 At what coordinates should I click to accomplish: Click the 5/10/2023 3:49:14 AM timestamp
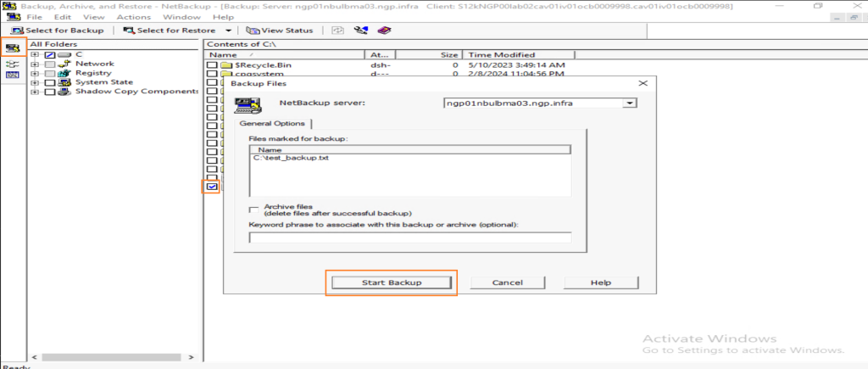click(x=516, y=65)
